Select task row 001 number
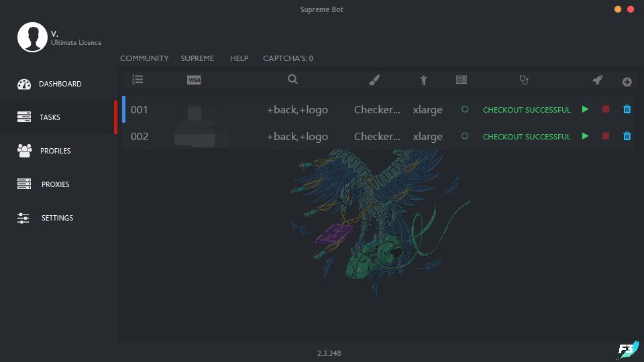Viewport: 644px width, 362px height. (x=140, y=109)
